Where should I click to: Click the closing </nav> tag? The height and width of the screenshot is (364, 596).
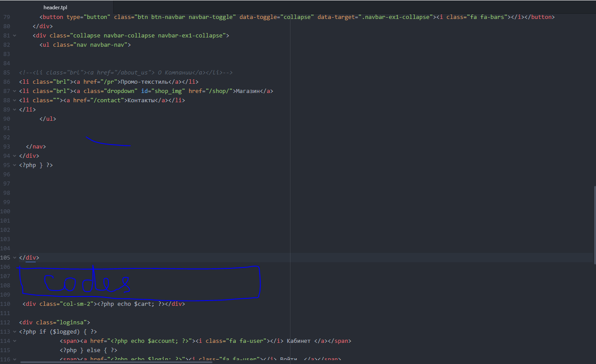coord(36,146)
